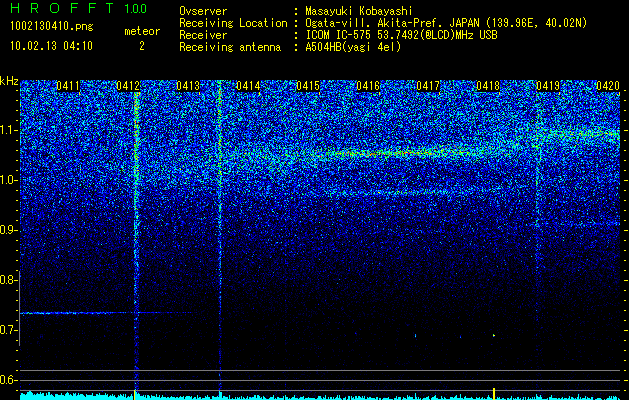Click the 0417 time marker
This screenshot has height=400, width=629.
pyautogui.click(x=428, y=86)
